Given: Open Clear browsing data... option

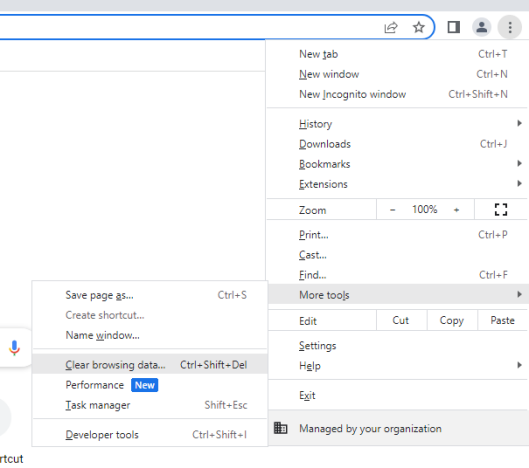Looking at the screenshot, I should [150, 365].
